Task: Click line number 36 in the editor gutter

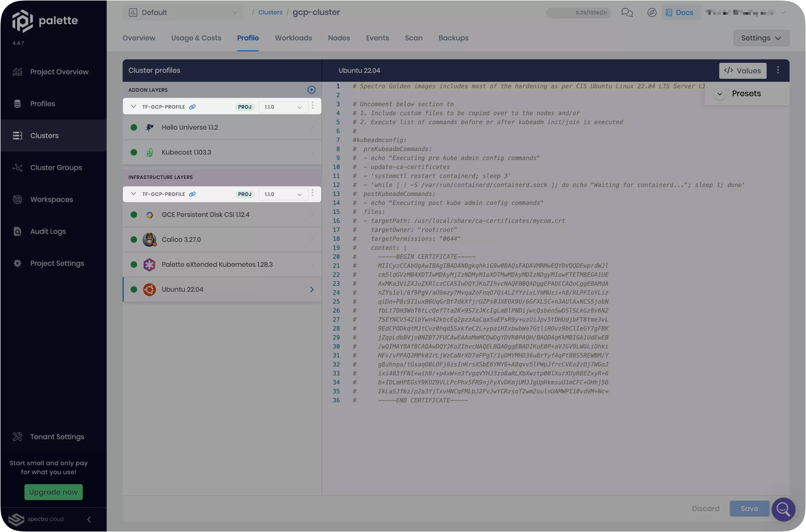Action: point(336,400)
